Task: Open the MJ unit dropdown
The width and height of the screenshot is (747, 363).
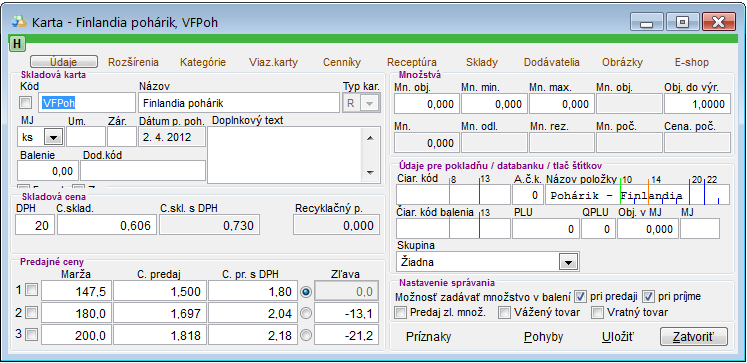Action: 53,137
